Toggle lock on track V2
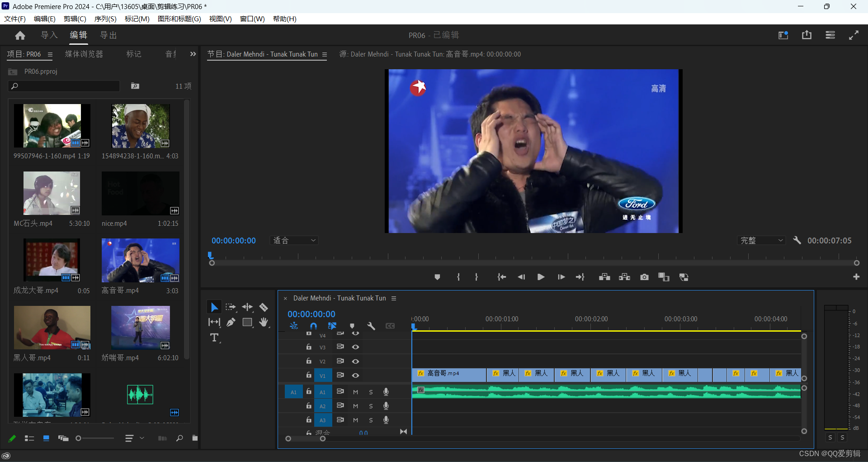The width and height of the screenshot is (868, 462). tap(309, 361)
